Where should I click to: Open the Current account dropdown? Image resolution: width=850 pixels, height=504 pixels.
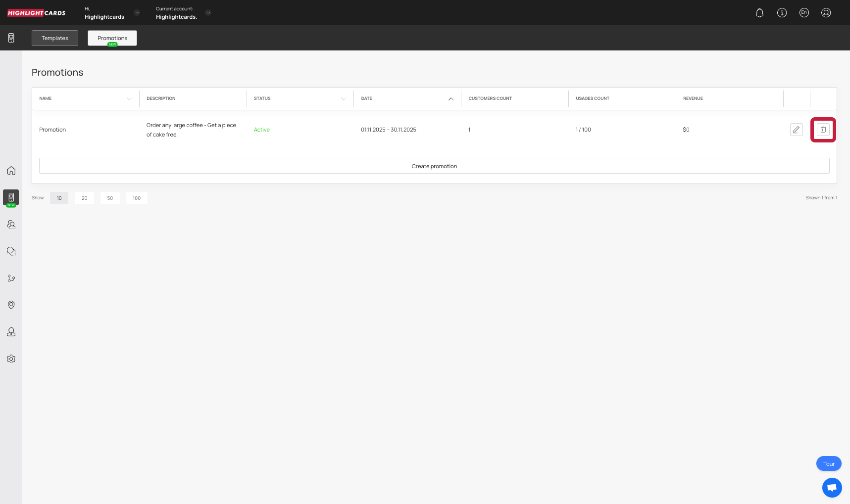click(x=208, y=13)
